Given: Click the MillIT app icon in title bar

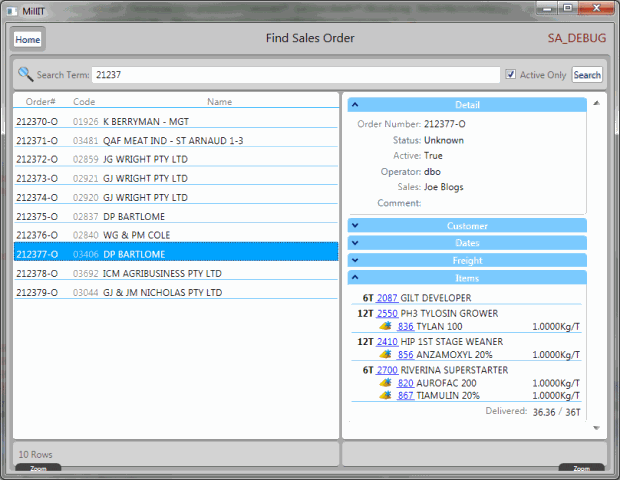Looking at the screenshot, I should click(x=12, y=8).
